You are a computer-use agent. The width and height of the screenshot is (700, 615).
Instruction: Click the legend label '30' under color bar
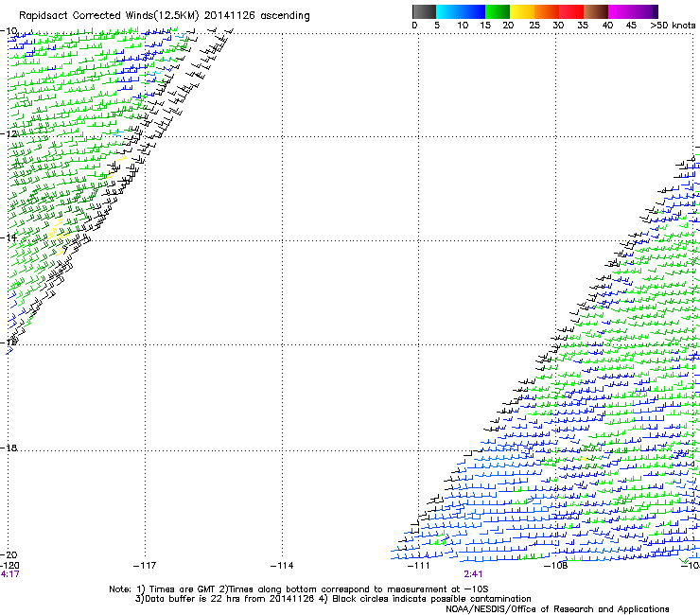558,26
